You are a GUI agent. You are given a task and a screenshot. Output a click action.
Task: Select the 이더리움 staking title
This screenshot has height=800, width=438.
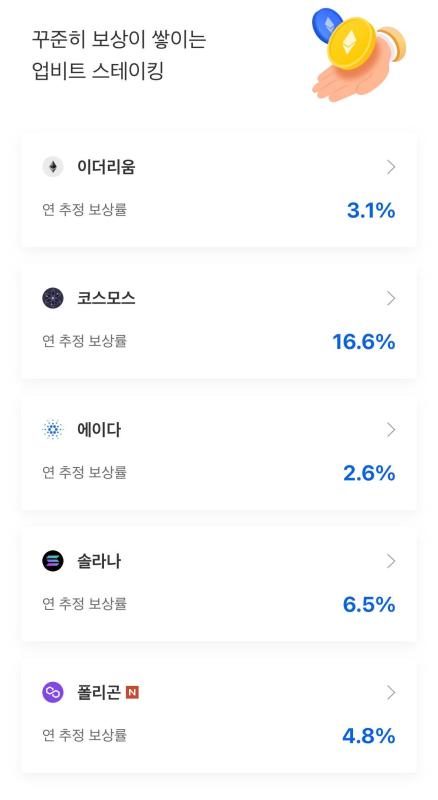106,167
